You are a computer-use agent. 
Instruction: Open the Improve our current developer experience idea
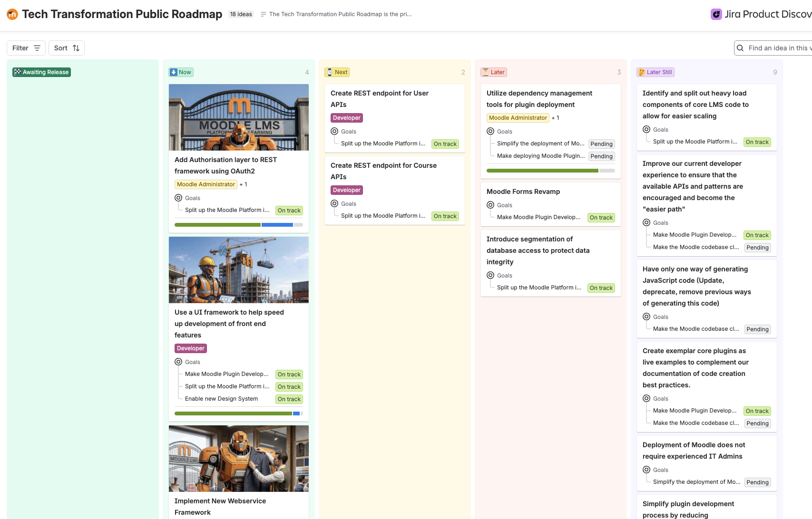coord(693,186)
